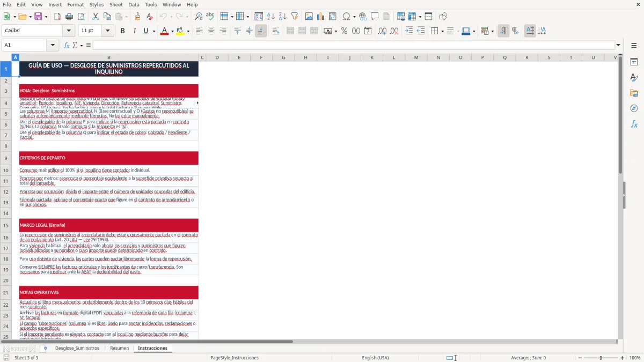Open the Styles menu
This screenshot has width=644, height=362.
[97, 4]
